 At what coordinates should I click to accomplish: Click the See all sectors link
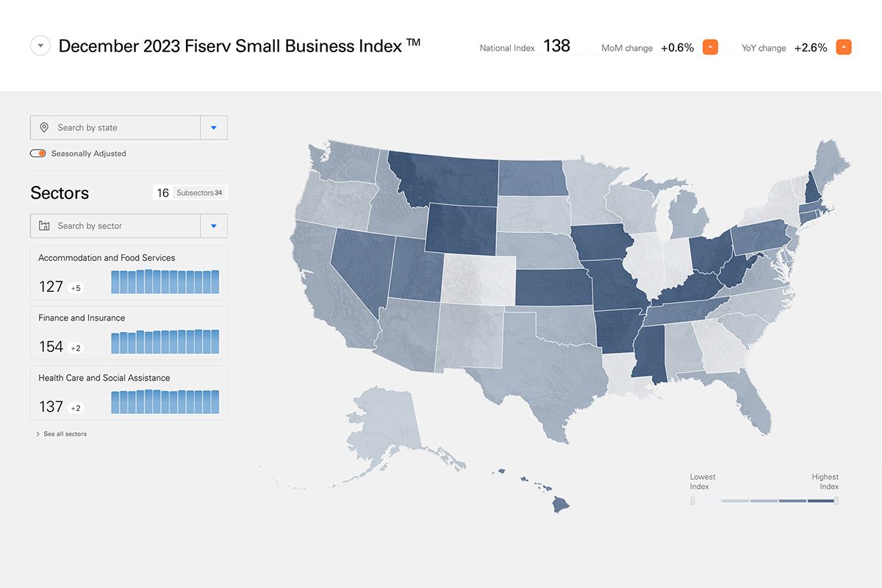coord(62,434)
